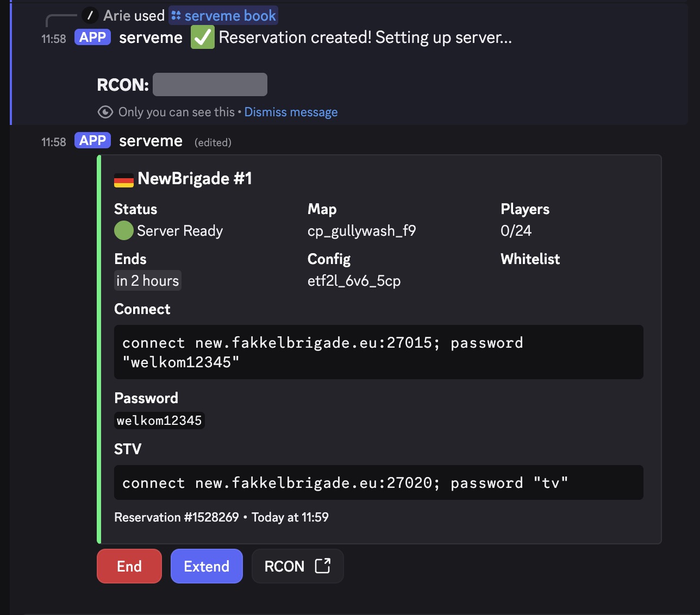Viewport: 700px width, 615px height.
Task: Click the second APP badge by serveme
Action: tap(92, 141)
